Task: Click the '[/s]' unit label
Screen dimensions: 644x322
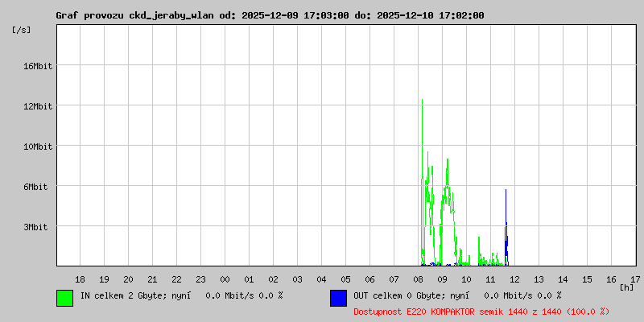Action: point(22,30)
